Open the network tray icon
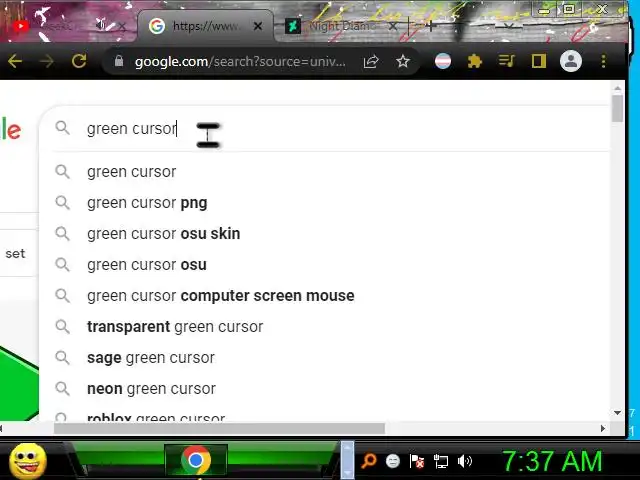The height and width of the screenshot is (480, 640). click(x=440, y=462)
